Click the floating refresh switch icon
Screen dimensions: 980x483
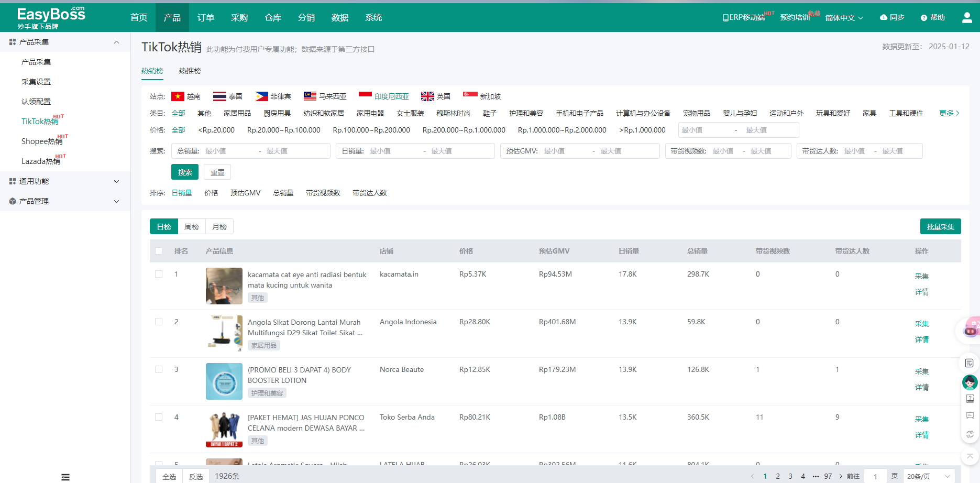[x=970, y=434]
